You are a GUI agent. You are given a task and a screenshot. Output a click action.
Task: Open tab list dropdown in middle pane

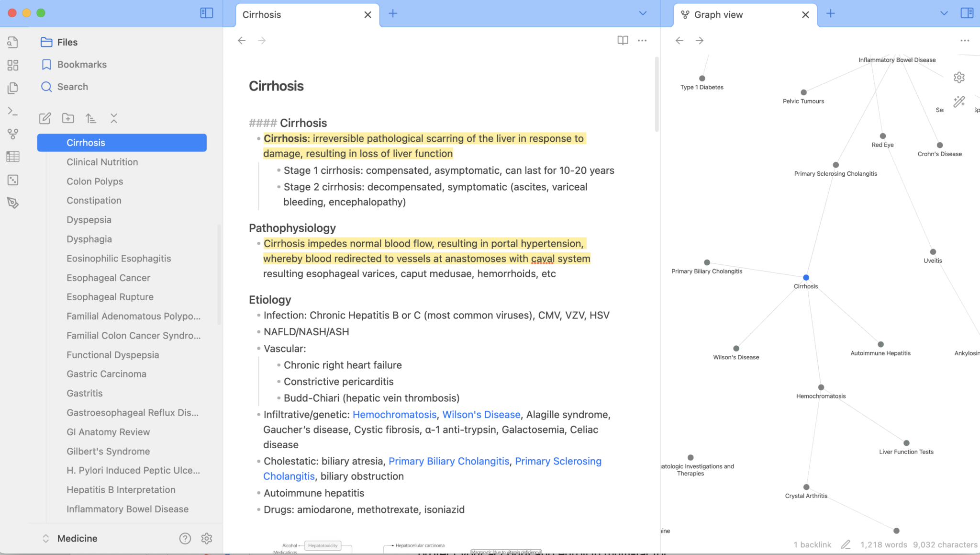[x=643, y=13]
